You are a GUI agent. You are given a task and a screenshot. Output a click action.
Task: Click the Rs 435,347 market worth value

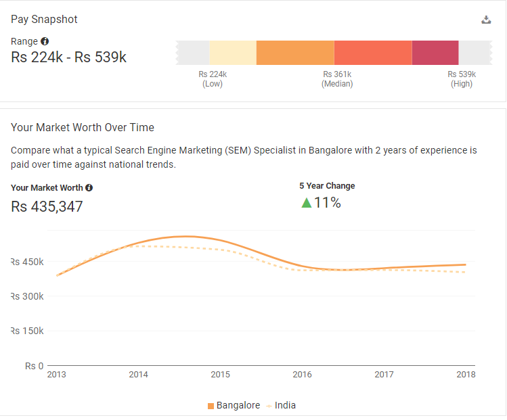(x=47, y=207)
